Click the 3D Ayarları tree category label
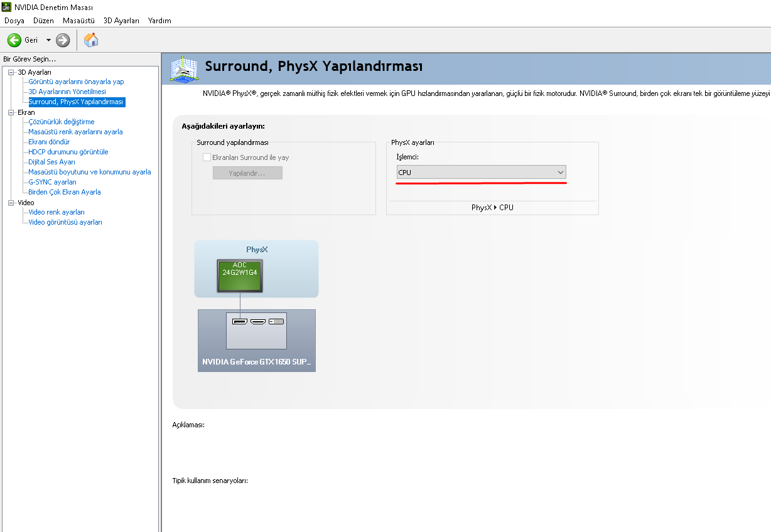 click(x=35, y=72)
